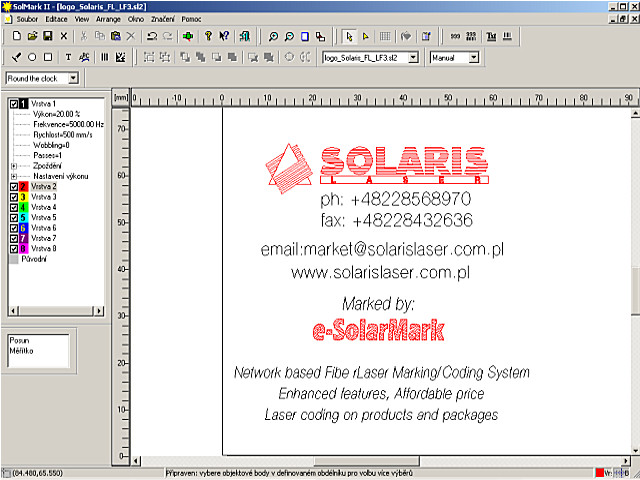Cut selection with the scissors icon
The height and width of the screenshot is (480, 640).
84,36
